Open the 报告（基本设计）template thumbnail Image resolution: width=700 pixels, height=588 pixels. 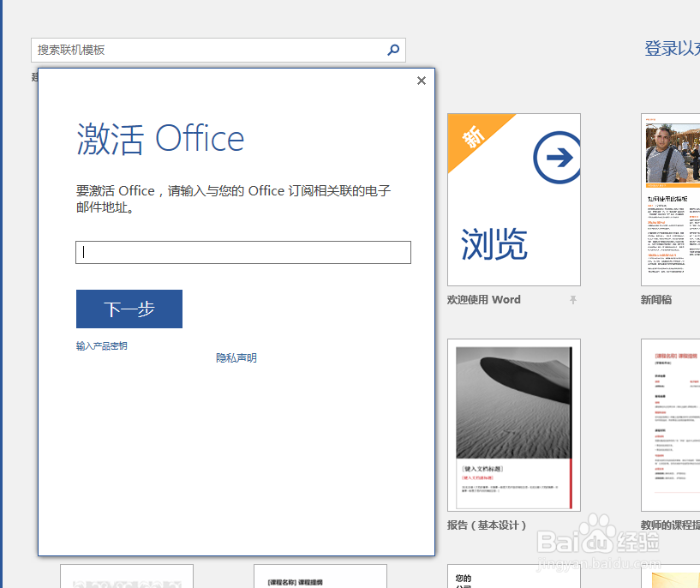pyautogui.click(x=514, y=425)
